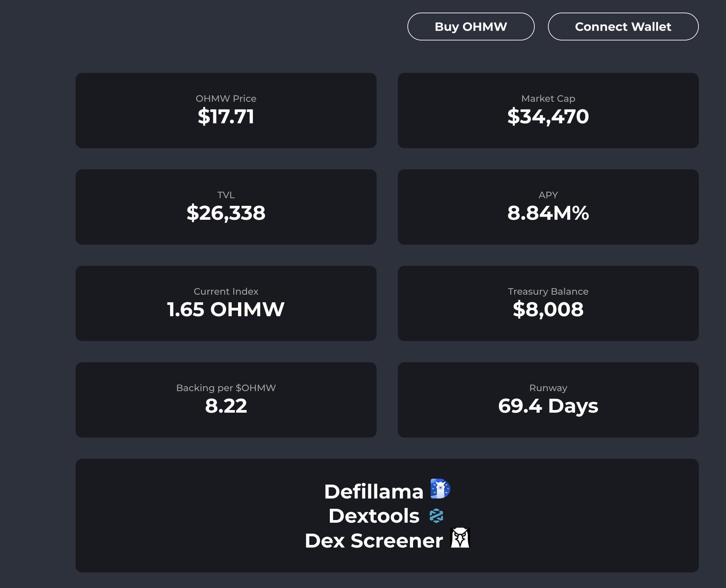726x588 pixels.
Task: Click the Treasury Balance $8,008 value
Action: [548, 310]
